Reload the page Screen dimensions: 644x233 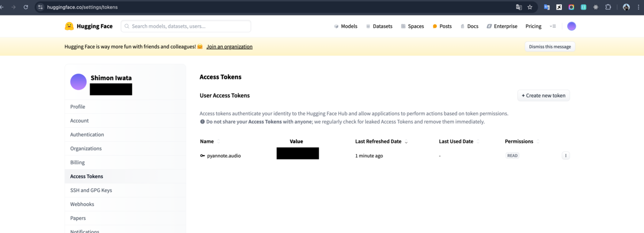point(25,8)
